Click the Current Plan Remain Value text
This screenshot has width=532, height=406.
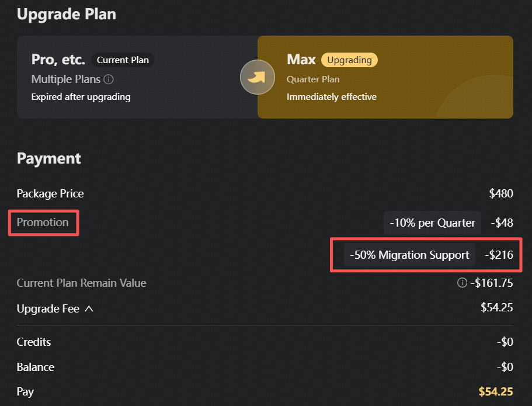click(81, 283)
